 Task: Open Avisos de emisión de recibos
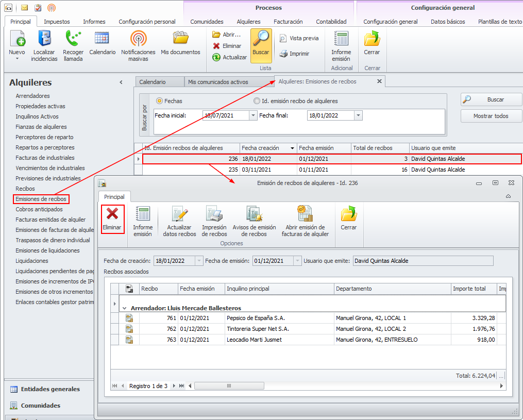pos(254,222)
